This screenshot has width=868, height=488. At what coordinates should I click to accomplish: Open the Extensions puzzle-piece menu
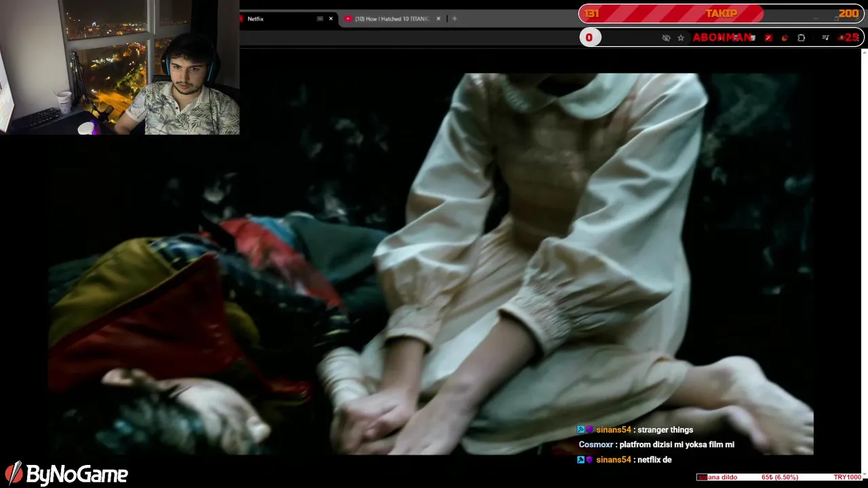click(x=802, y=38)
